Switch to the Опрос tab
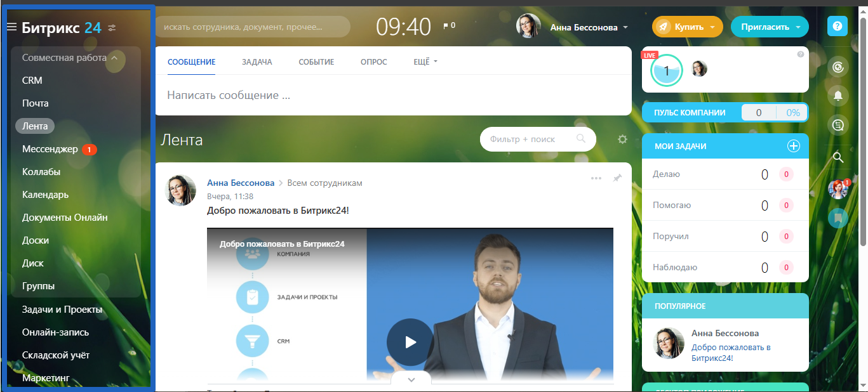This screenshot has width=868, height=392. point(374,62)
